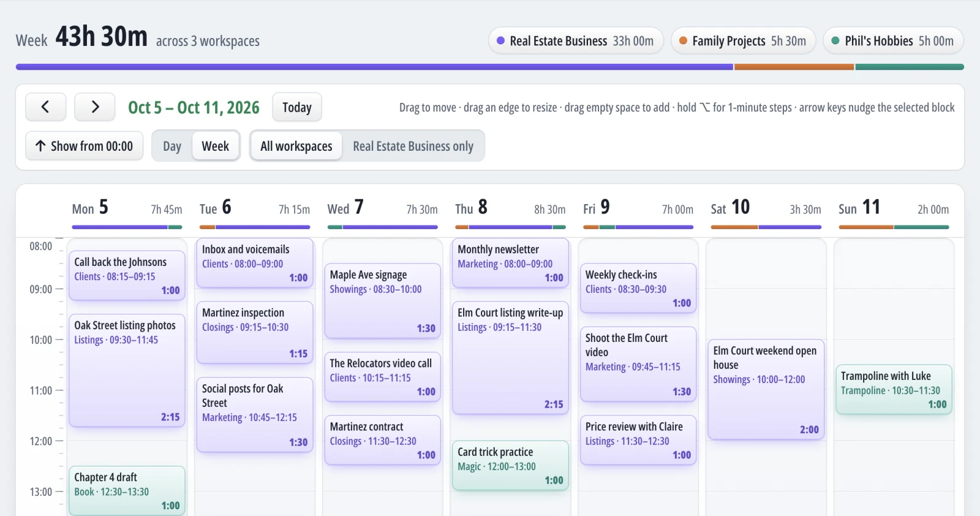
Task: Select Monthly newsletter block
Action: tap(510, 263)
